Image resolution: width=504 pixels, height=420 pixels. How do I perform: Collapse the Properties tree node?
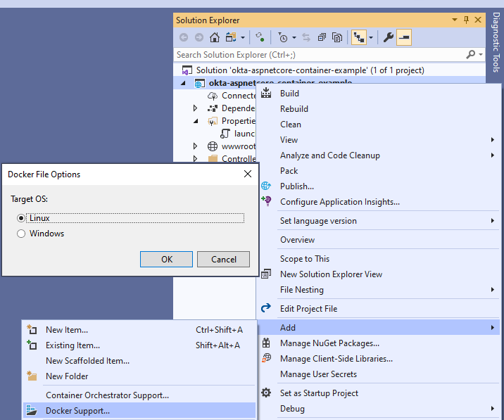point(196,121)
